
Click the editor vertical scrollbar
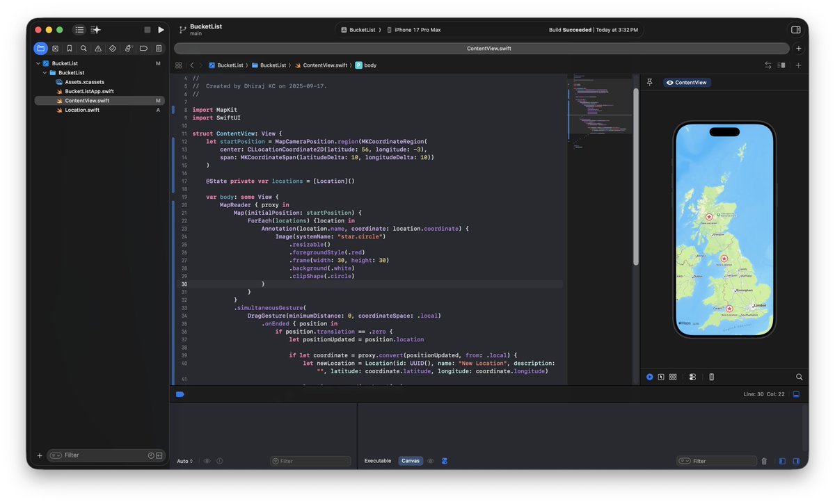tap(635, 176)
